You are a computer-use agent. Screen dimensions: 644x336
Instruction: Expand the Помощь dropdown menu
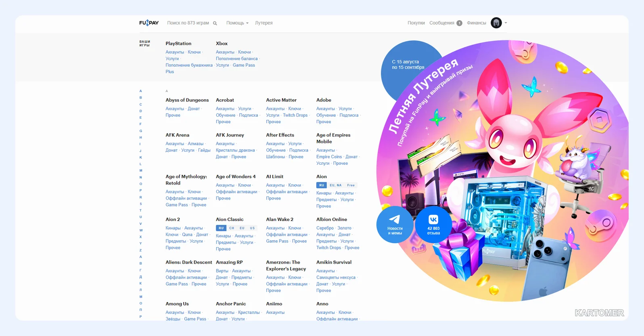[237, 23]
